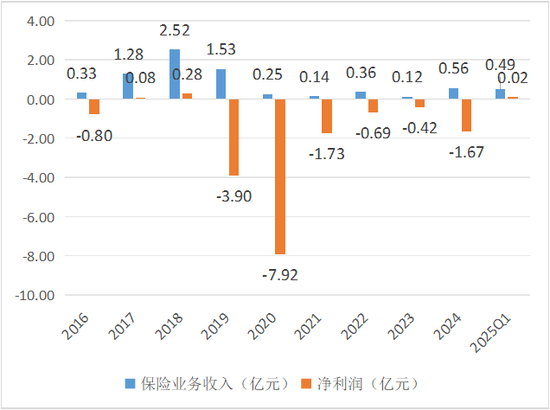This screenshot has width=550, height=410.
Task: Click the 2025Q1 axis label
Action: [x=491, y=334]
